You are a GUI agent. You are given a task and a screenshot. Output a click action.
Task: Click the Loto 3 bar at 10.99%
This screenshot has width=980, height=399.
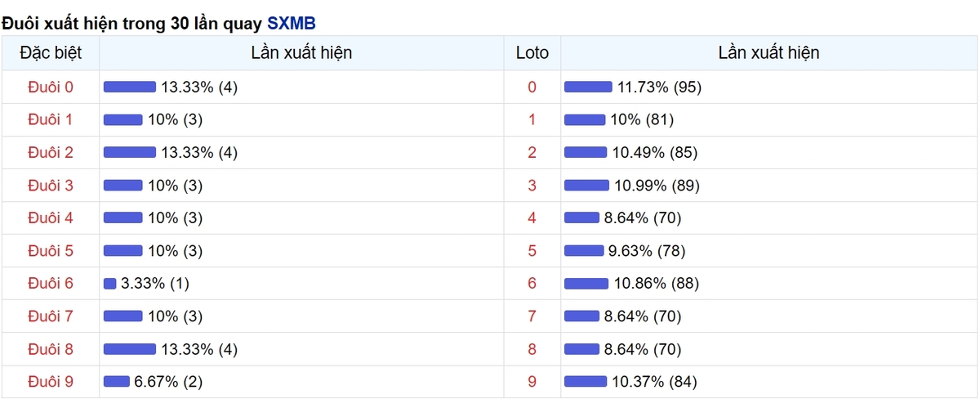tap(586, 186)
